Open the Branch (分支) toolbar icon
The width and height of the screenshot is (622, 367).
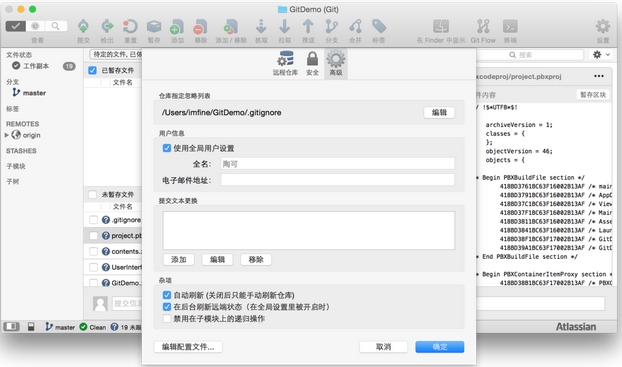(332, 27)
